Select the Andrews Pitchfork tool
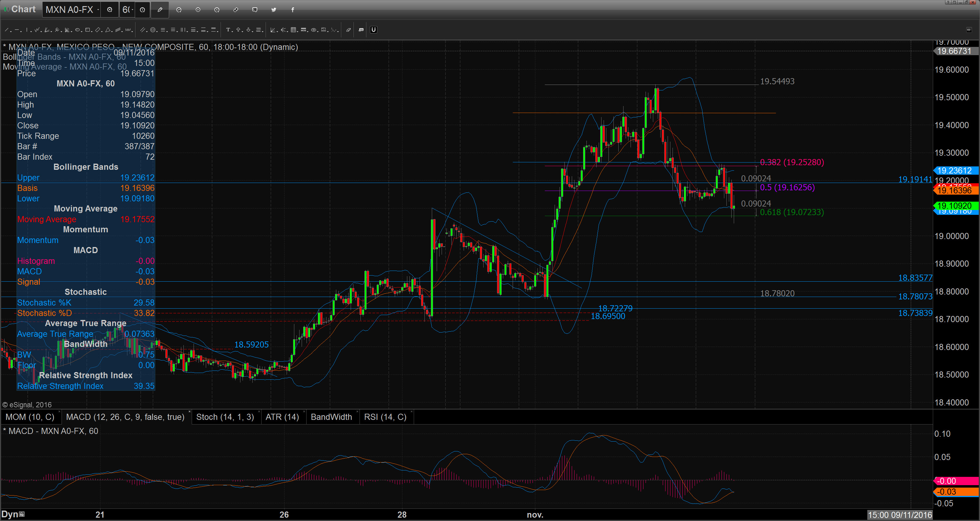The height and width of the screenshot is (521, 980). tap(57, 30)
